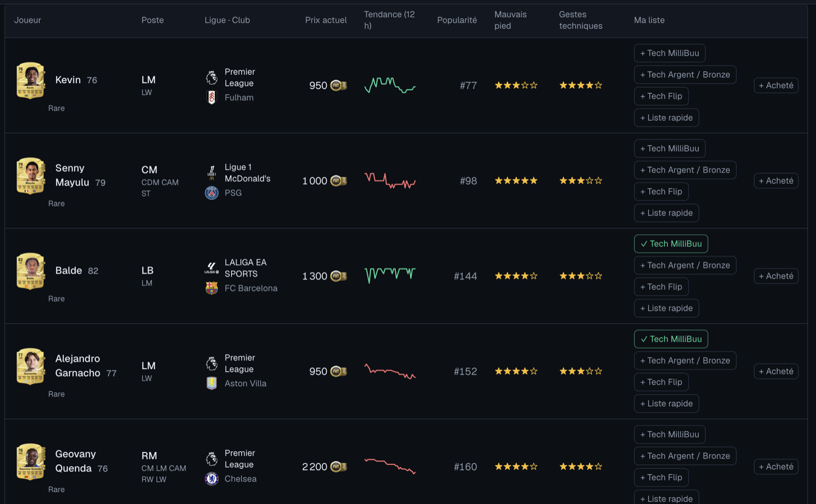Open the Geovany Quenda player name
Screen dimensions: 816x504
[x=75, y=461]
